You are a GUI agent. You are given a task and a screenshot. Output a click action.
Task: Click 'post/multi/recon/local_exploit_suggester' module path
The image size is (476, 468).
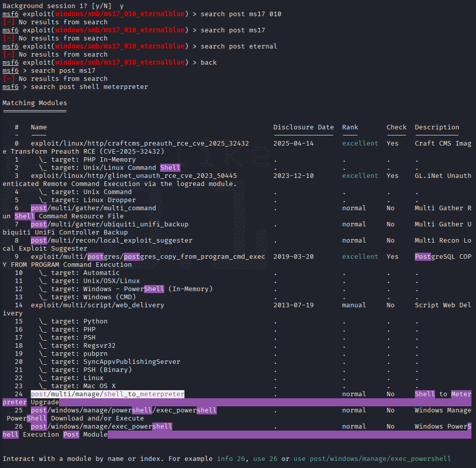tap(112, 241)
